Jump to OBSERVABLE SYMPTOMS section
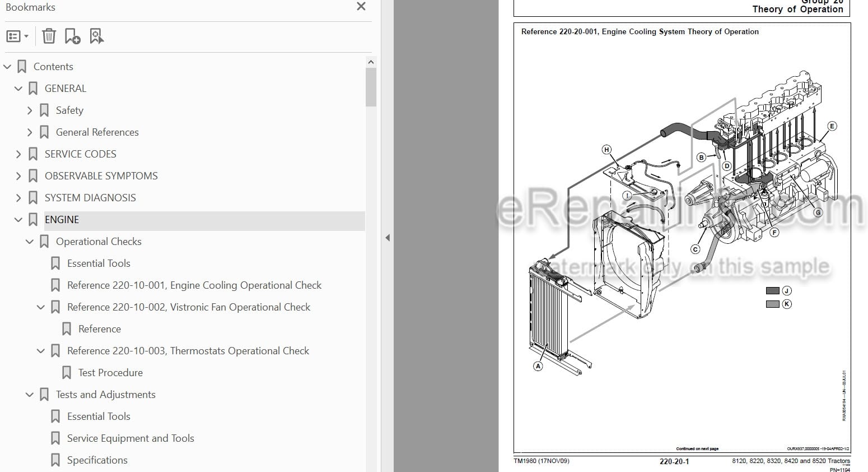Image resolution: width=868 pixels, height=472 pixels. click(x=101, y=176)
